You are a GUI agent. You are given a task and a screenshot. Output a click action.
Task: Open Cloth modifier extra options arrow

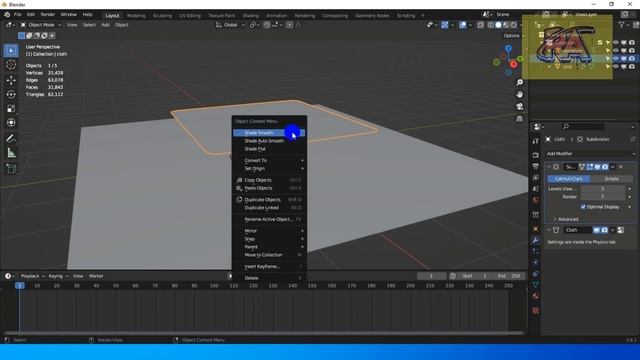612,230
